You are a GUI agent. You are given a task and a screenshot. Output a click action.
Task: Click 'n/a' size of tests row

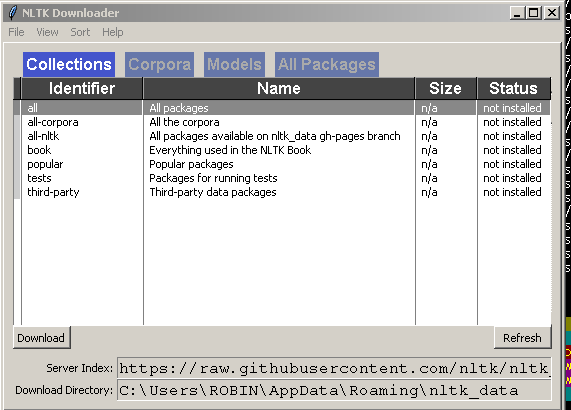[x=429, y=178]
